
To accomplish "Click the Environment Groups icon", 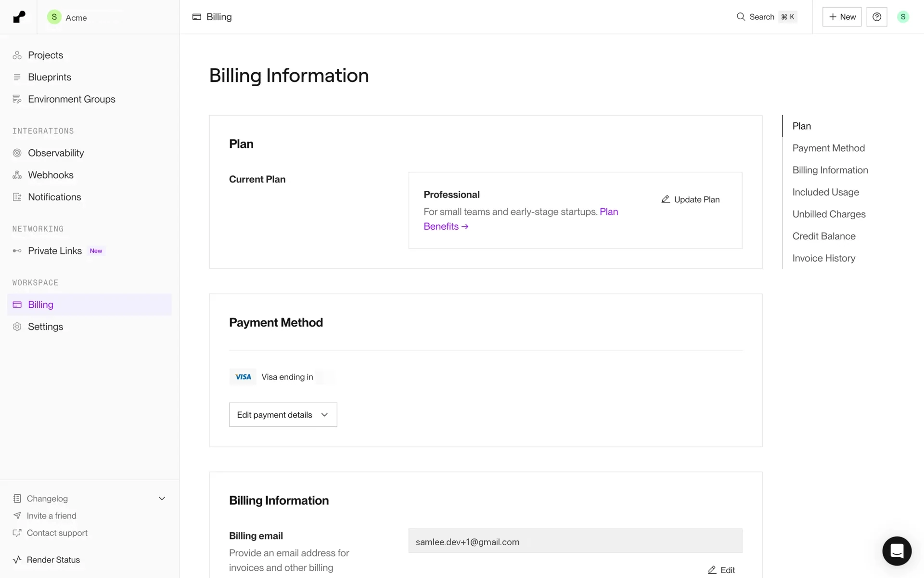I will (x=17, y=99).
